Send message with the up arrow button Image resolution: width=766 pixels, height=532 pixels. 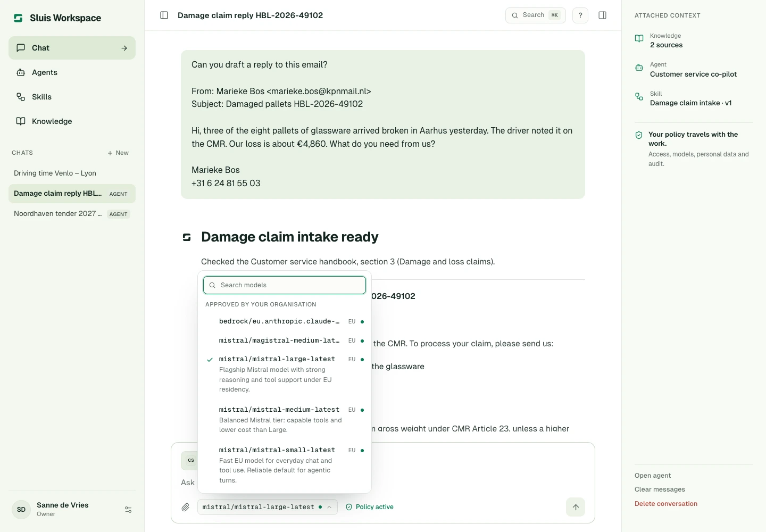tap(576, 507)
